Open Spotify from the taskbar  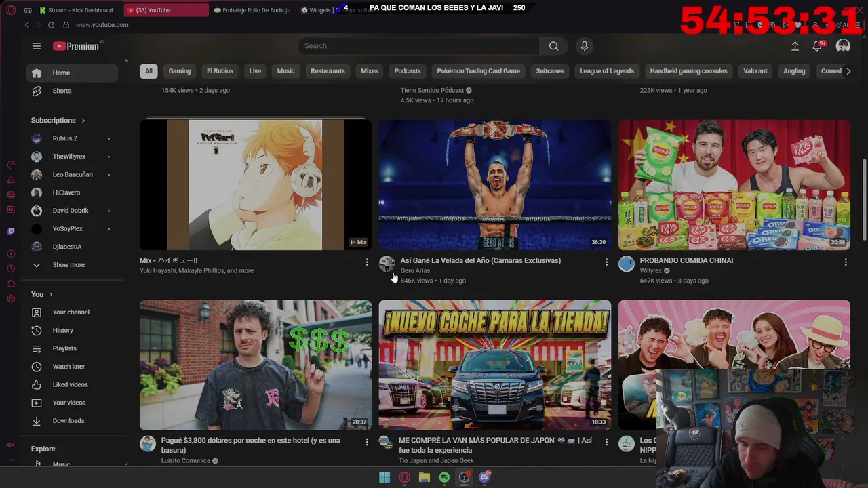[444, 477]
